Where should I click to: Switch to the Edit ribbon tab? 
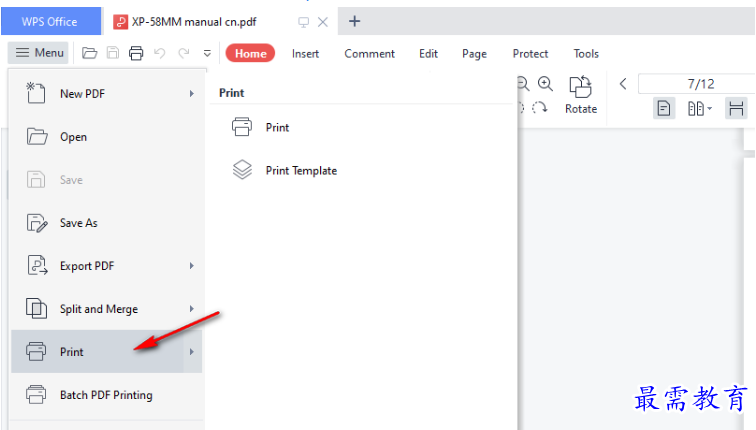(428, 54)
